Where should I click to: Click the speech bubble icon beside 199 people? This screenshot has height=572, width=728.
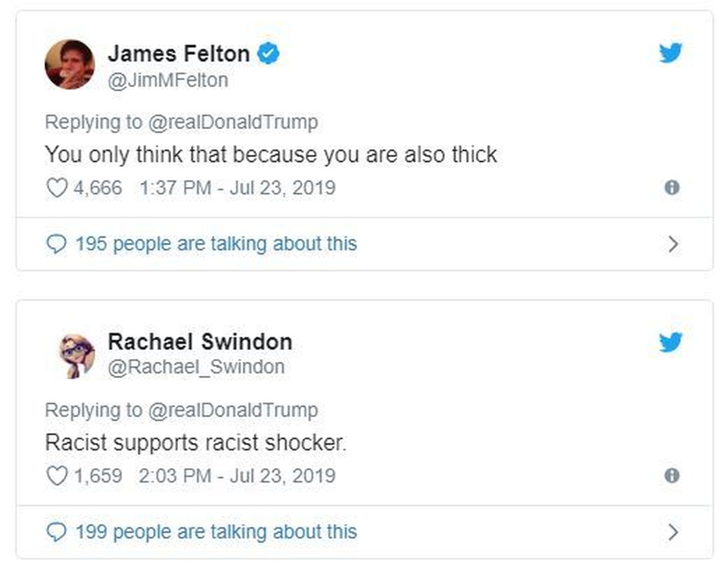coord(56,532)
